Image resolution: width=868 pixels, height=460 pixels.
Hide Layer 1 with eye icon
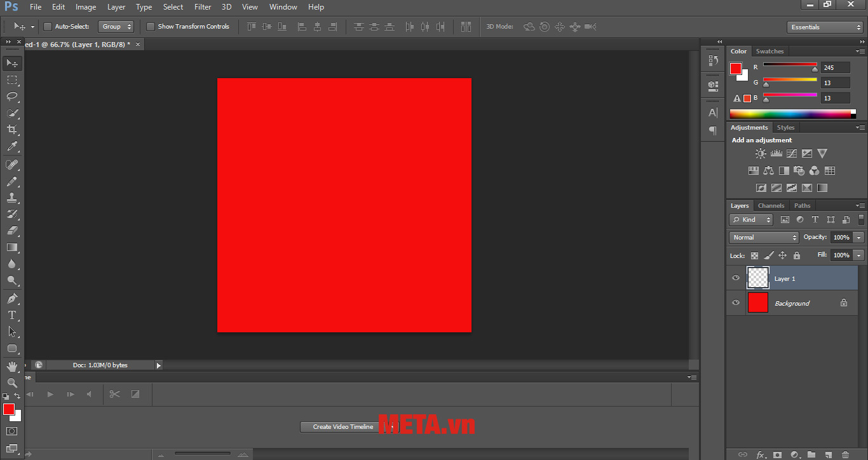[x=736, y=278]
